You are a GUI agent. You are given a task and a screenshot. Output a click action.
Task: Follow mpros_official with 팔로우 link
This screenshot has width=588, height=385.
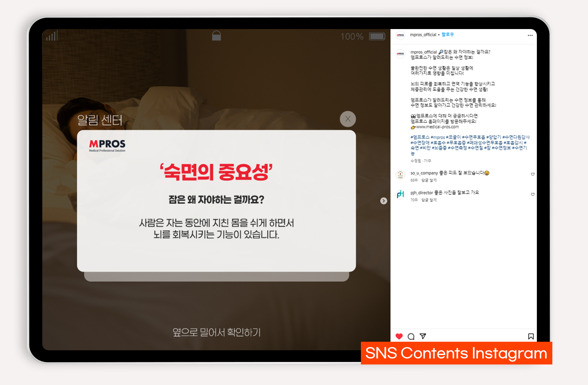tap(448, 34)
